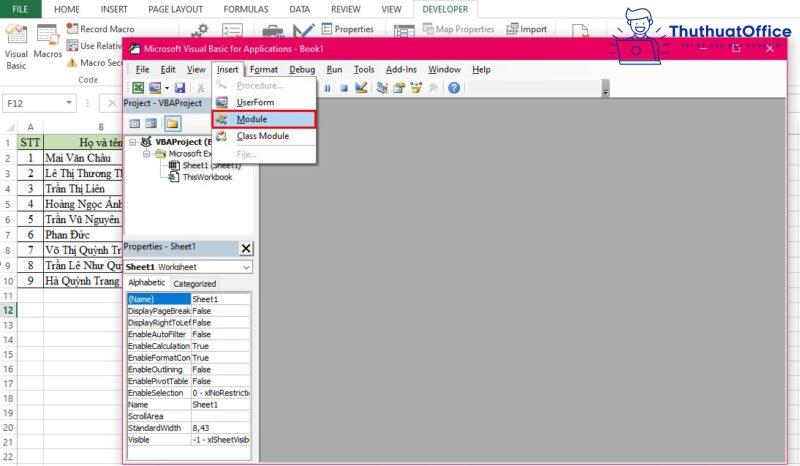Viewport: 800px width, 466px height.
Task: Click View Object icon in Project panel
Action: click(151, 124)
